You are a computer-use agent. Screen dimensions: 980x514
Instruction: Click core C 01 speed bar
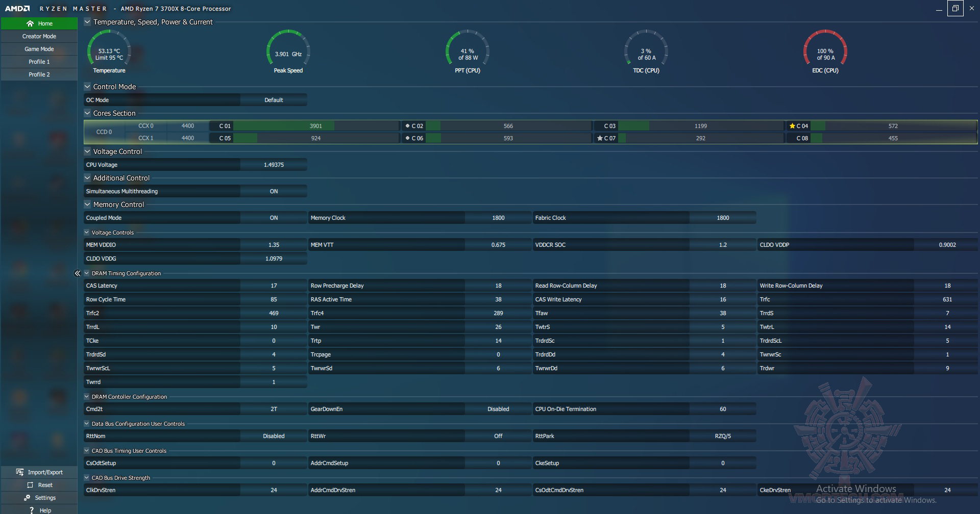coord(316,126)
